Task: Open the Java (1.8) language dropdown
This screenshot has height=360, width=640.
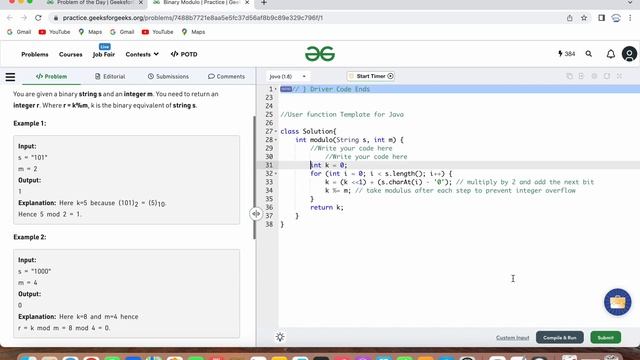Action: 288,76
